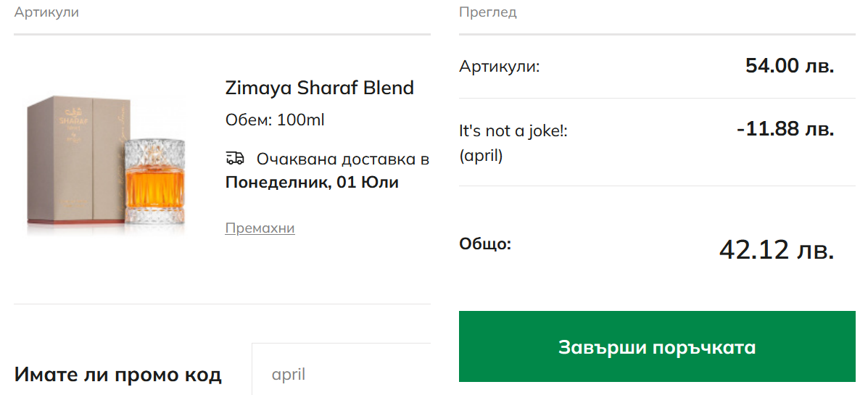Viewport: 868px width, 395px height.
Task: Select the Обем: 100ml volume text
Action: pyautogui.click(x=275, y=120)
